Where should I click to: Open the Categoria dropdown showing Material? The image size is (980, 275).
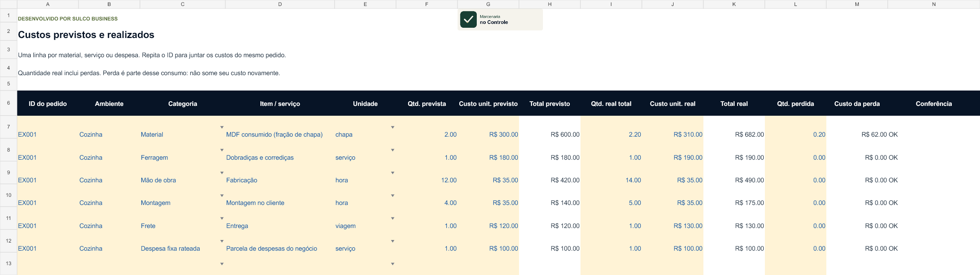pyautogui.click(x=222, y=127)
